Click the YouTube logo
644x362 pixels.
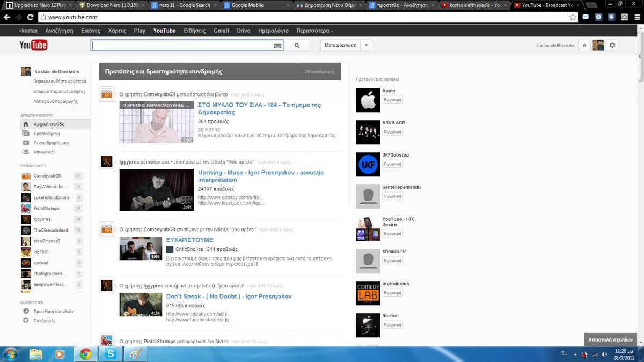[x=33, y=46]
